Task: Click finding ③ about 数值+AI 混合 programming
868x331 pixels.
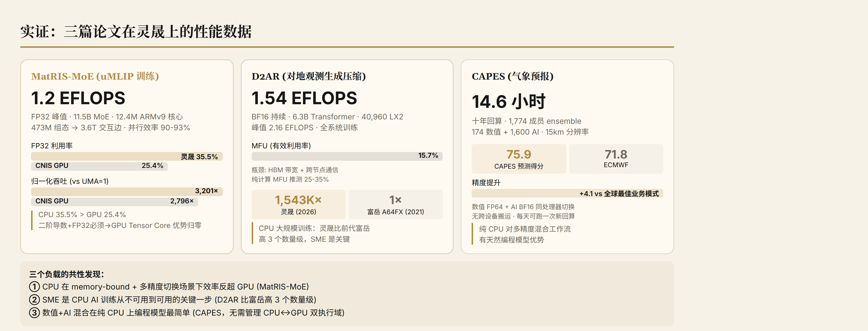Action: point(187,313)
